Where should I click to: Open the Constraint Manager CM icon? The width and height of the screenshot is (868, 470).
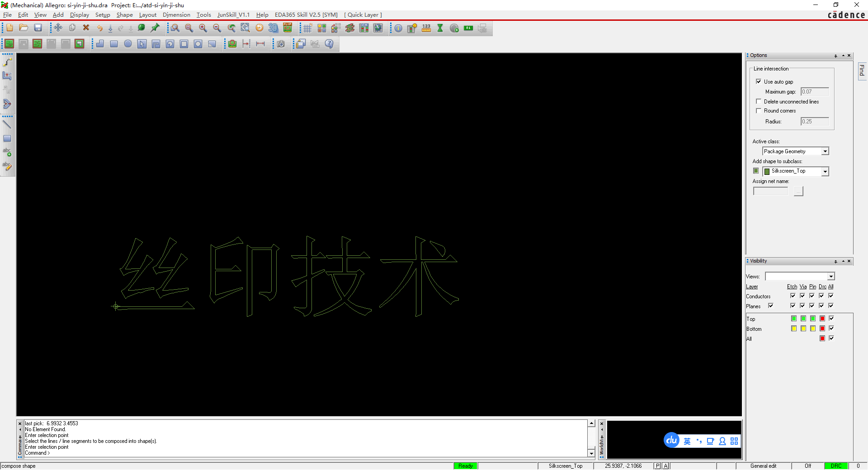364,28
